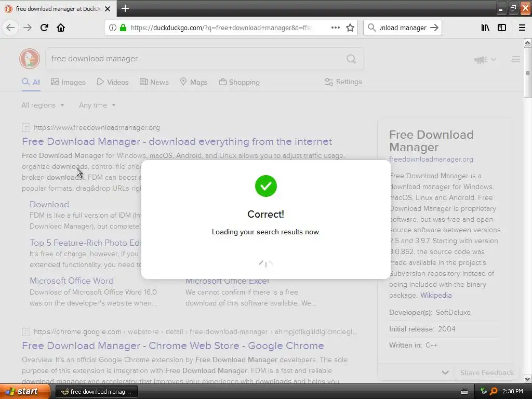Click the vertical scrollbar thumb
Screen dimensions: 532x399
pos(527,73)
